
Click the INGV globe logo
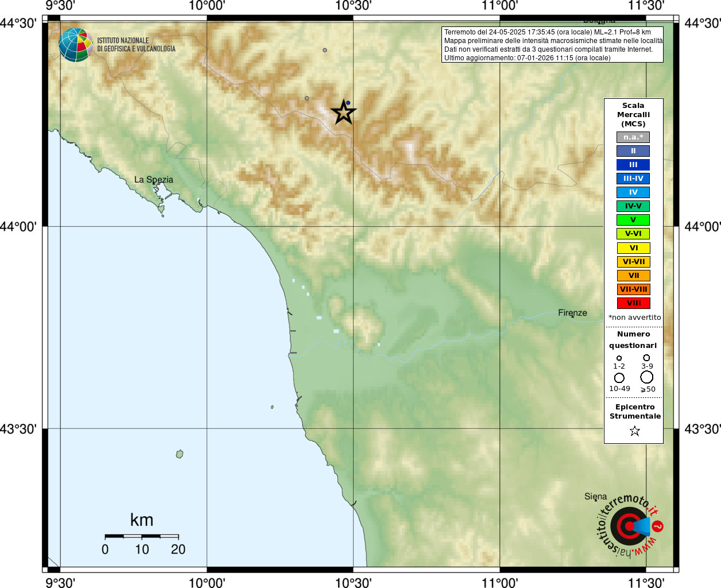(x=75, y=45)
